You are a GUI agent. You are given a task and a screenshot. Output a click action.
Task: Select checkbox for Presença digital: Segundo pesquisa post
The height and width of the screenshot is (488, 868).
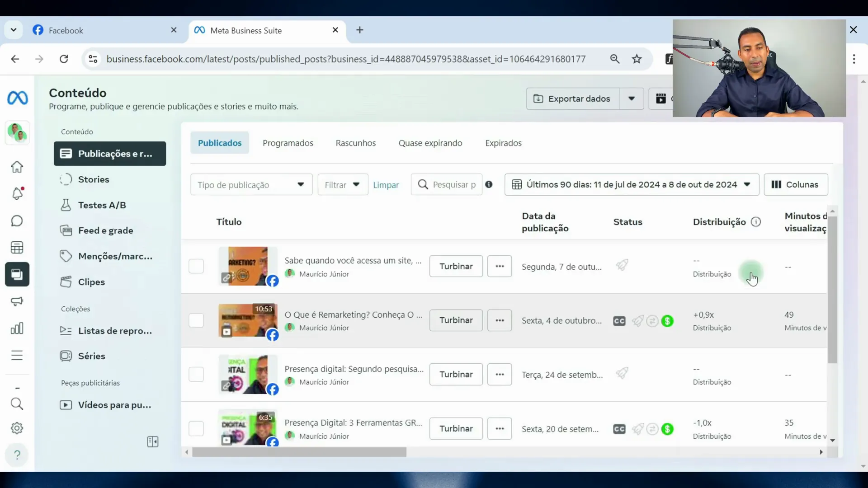196,375
